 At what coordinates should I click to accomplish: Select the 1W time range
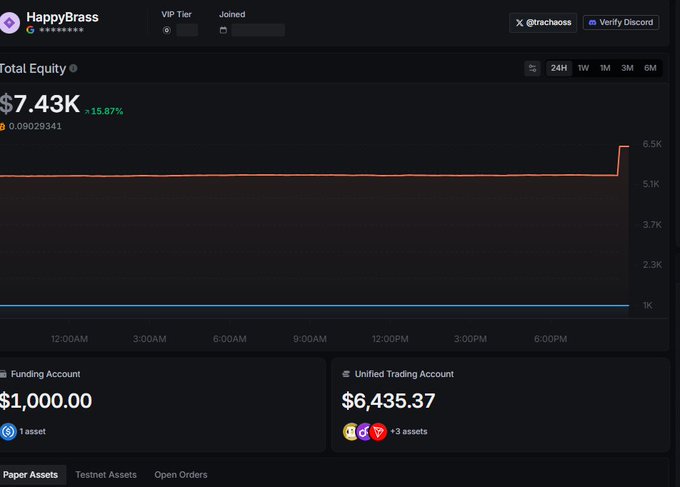point(583,68)
